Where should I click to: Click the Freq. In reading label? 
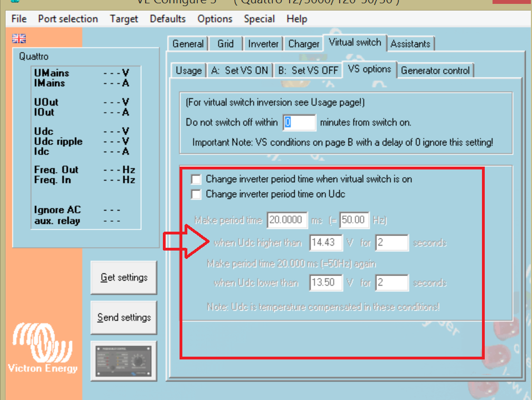tap(53, 179)
